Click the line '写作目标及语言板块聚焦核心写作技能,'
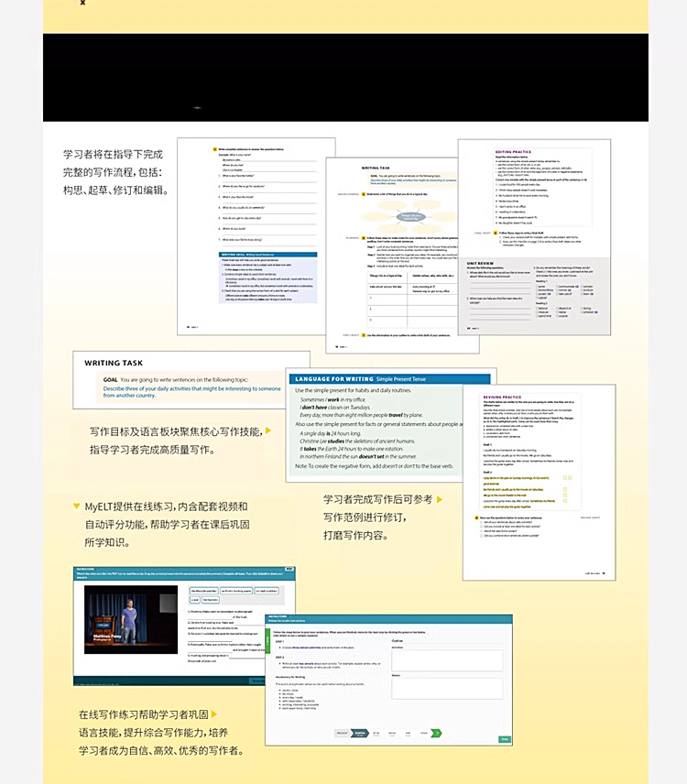 point(176,431)
